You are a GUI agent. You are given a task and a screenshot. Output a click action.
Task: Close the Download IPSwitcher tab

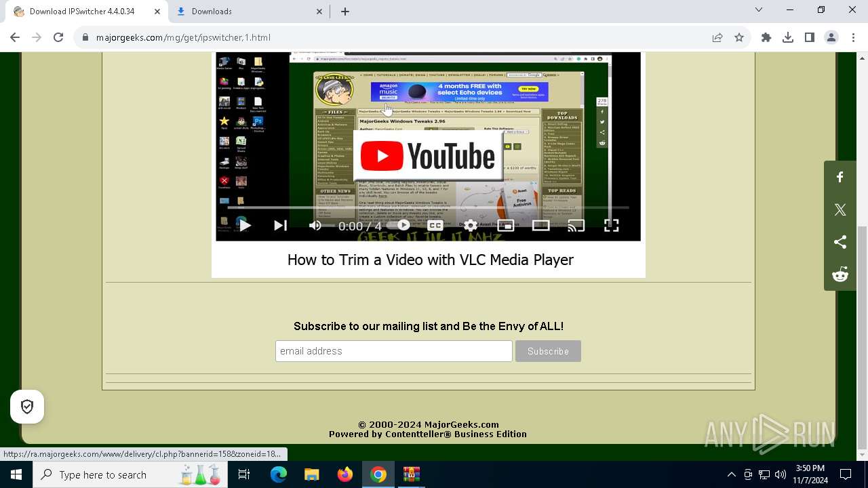157,12
